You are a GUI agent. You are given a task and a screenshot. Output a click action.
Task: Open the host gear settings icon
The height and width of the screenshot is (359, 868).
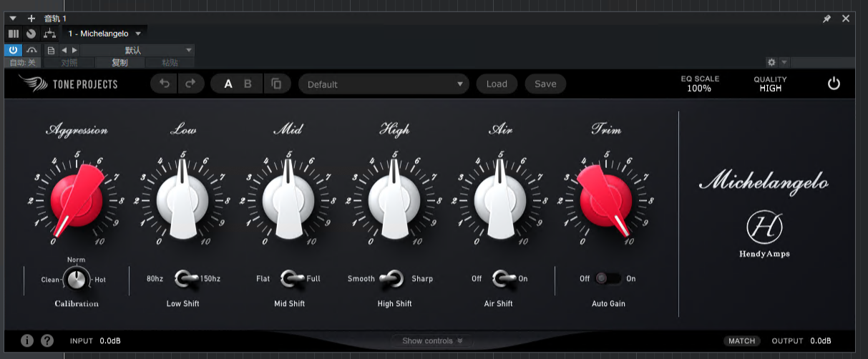[x=771, y=63]
